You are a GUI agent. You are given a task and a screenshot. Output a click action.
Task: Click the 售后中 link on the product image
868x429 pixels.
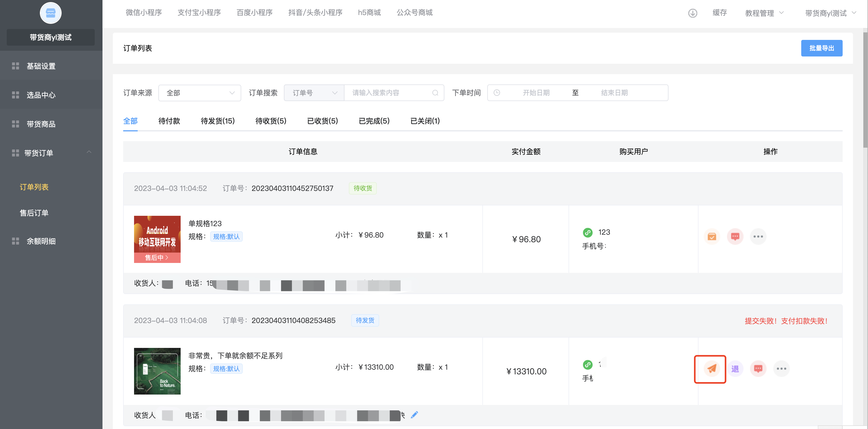pyautogui.click(x=157, y=258)
